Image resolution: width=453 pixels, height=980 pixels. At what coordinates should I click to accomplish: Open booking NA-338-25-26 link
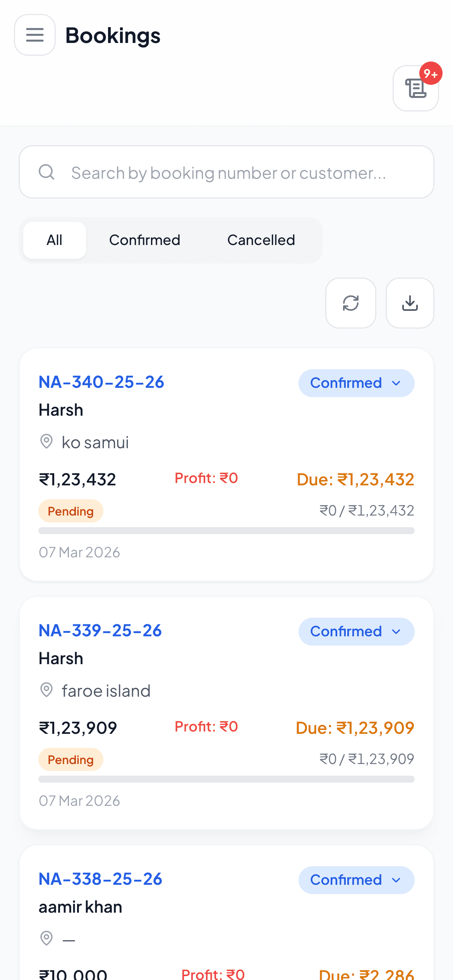point(100,879)
